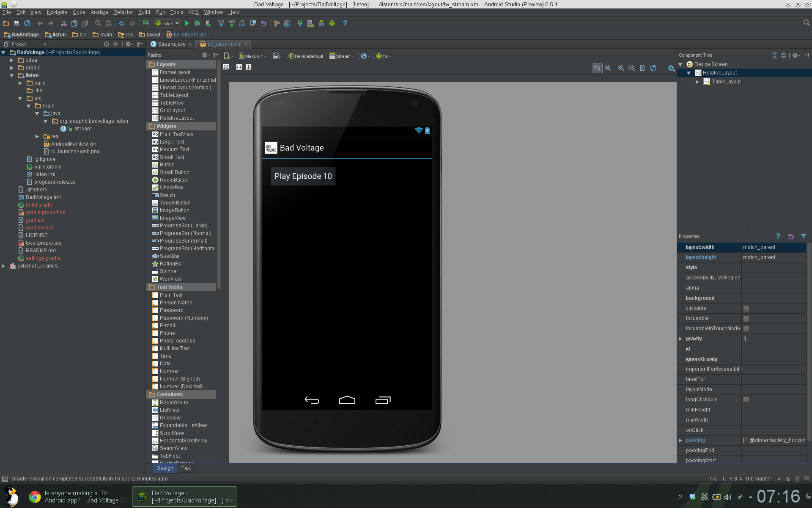Viewport: 812px width, 508px height.
Task: Click the layout breadcrumb
Action: point(150,35)
